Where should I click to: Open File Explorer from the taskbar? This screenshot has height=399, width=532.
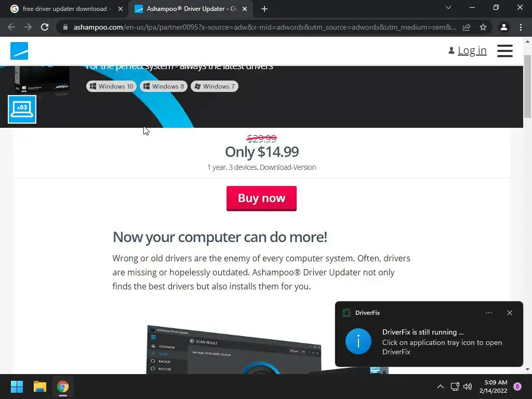click(x=39, y=387)
